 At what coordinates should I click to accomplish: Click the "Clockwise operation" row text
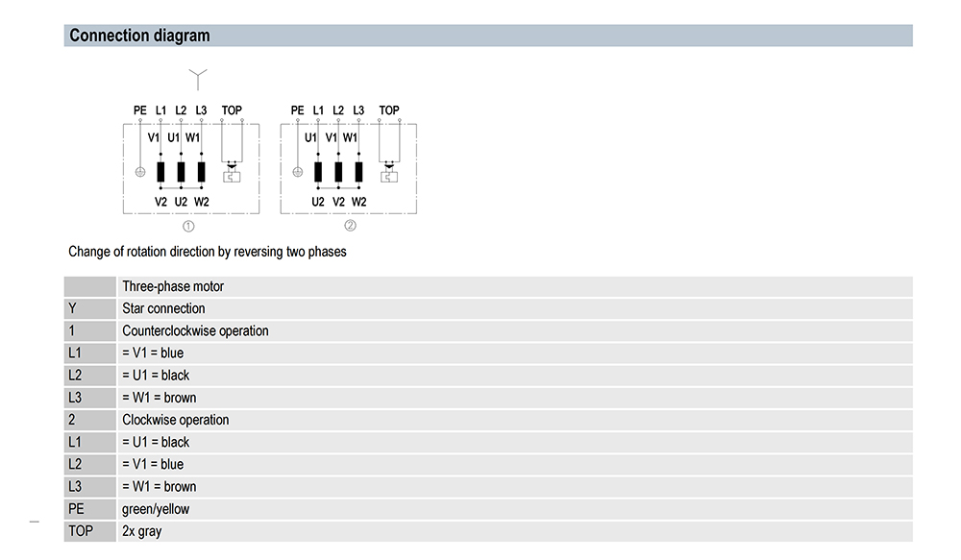point(176,420)
